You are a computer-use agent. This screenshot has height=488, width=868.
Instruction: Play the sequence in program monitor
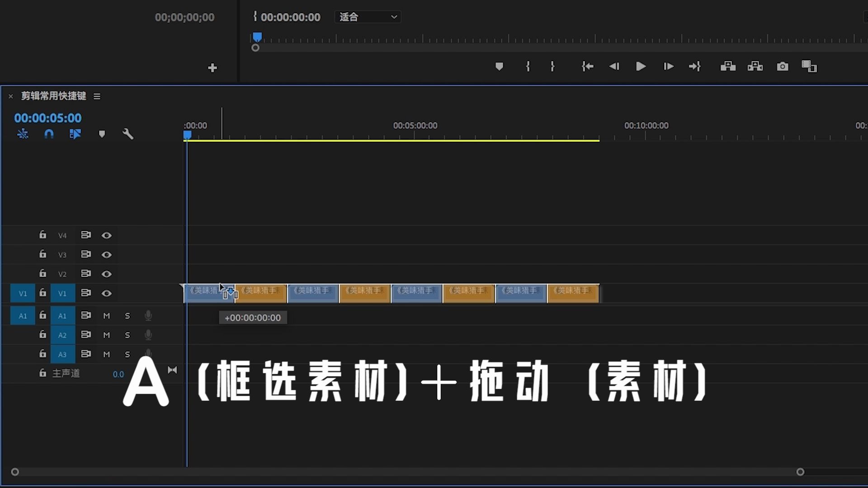(x=641, y=66)
